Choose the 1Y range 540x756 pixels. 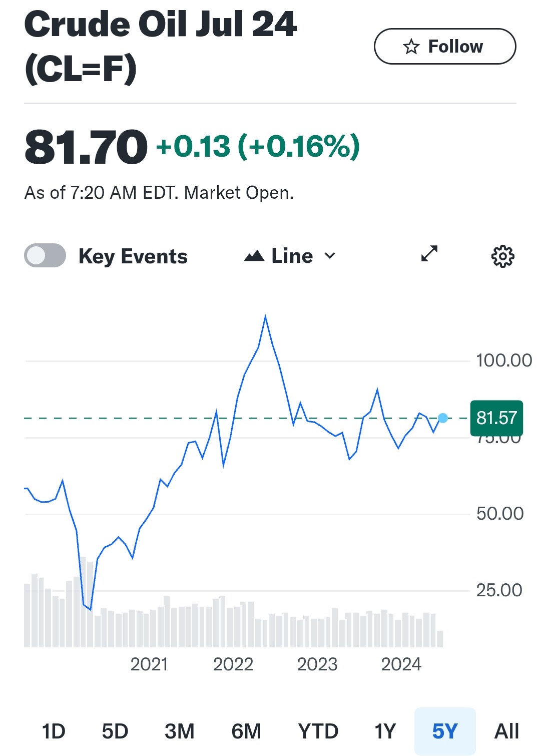pyautogui.click(x=385, y=731)
